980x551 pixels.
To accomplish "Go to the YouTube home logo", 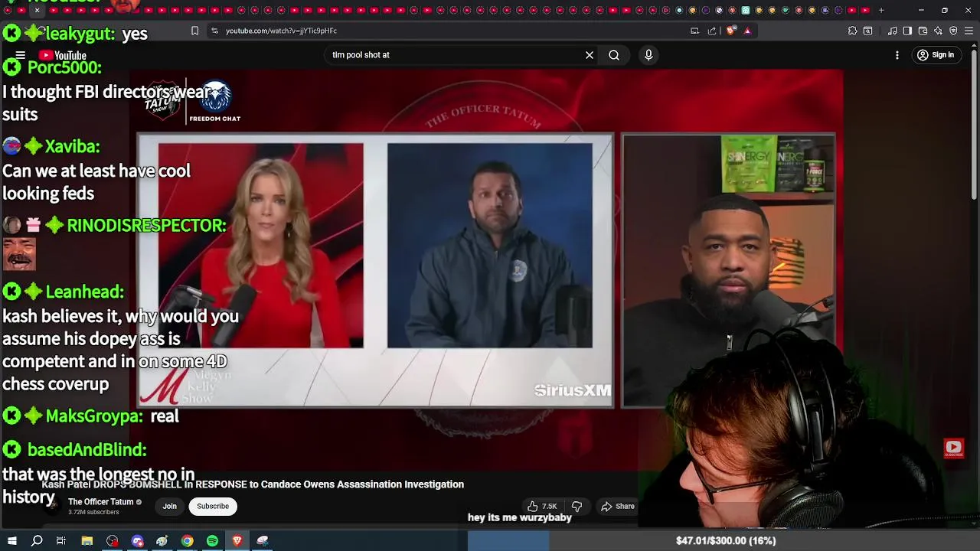I will coord(63,55).
